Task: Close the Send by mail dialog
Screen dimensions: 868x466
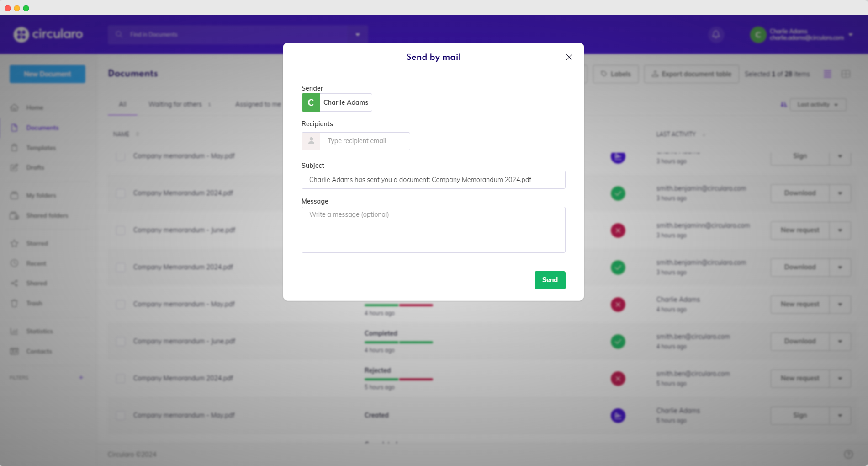Action: click(x=569, y=57)
